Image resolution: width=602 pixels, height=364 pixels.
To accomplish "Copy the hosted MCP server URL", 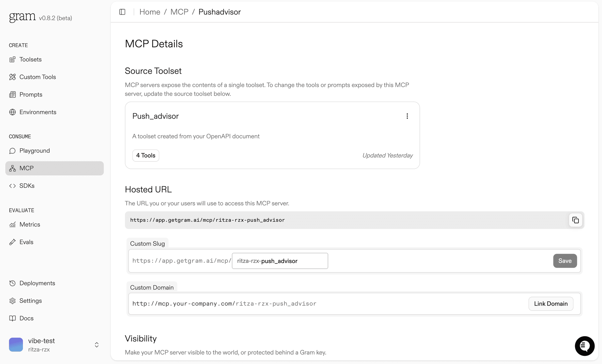I will (x=575, y=220).
